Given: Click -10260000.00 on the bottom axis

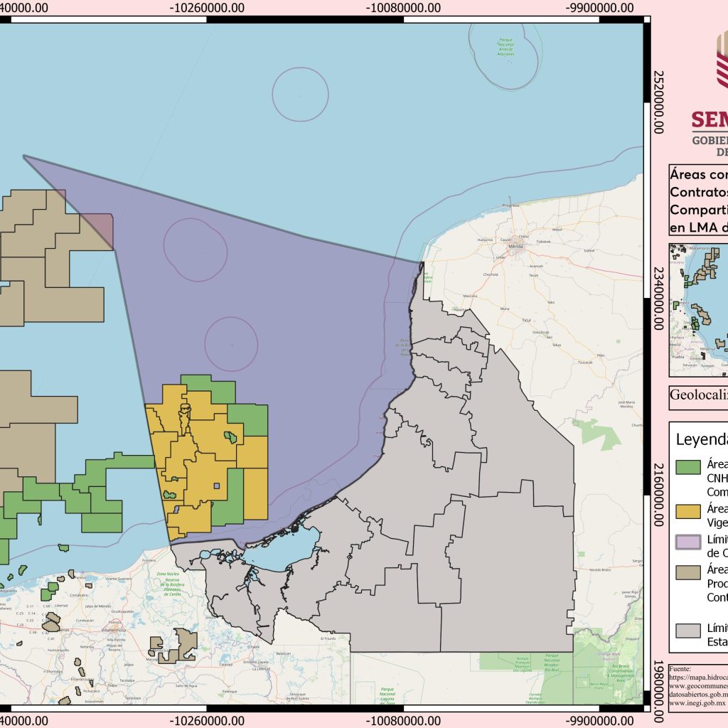Looking at the screenshot, I should [x=207, y=721].
